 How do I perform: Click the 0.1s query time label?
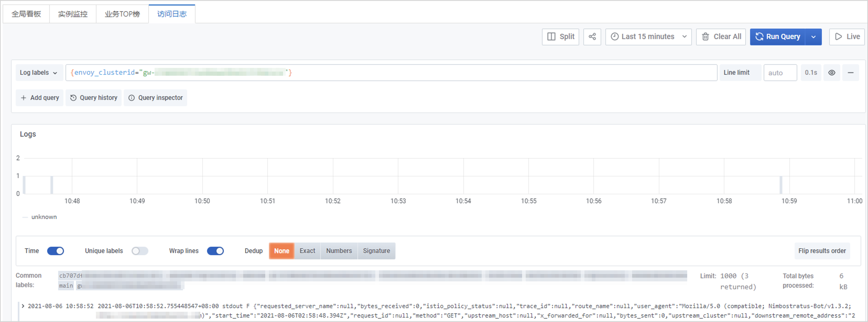(811, 72)
